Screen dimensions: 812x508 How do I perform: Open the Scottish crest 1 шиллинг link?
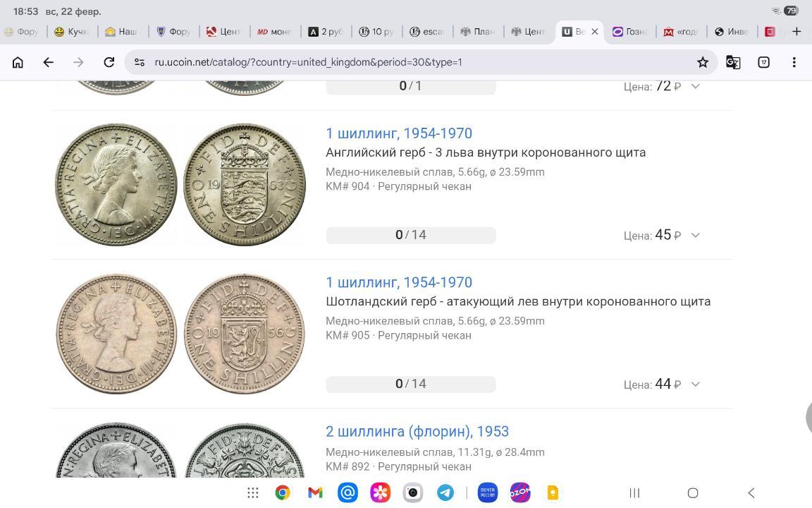point(398,282)
